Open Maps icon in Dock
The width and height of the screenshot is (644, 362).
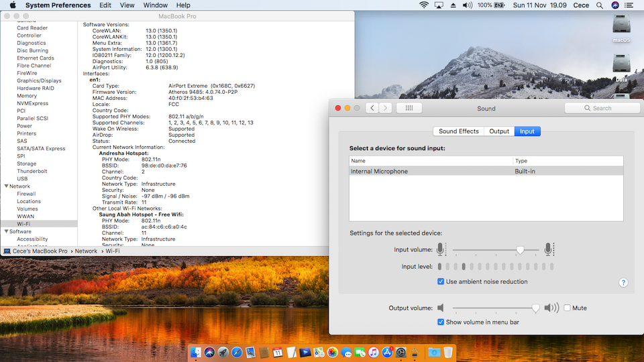tap(319, 352)
